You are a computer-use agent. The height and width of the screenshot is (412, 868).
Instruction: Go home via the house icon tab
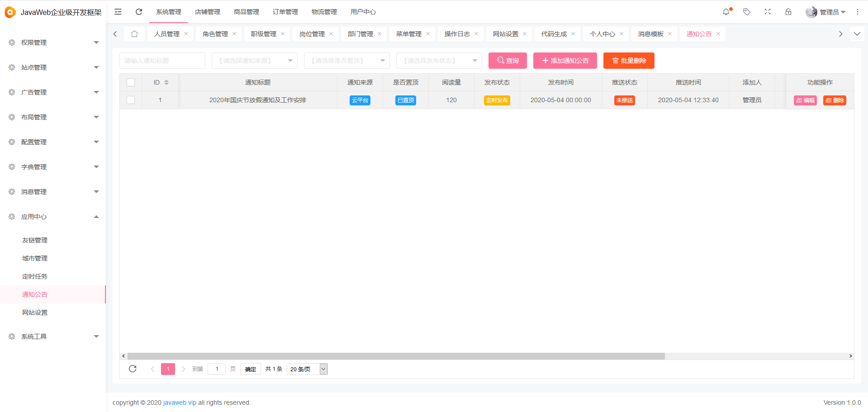tap(134, 33)
